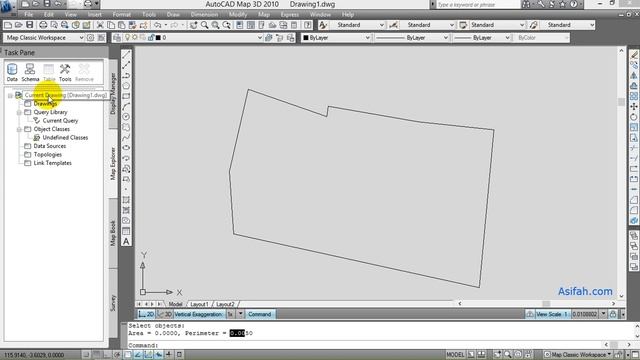
Task: Toggle the layer lock padlock icon
Action: point(151,38)
